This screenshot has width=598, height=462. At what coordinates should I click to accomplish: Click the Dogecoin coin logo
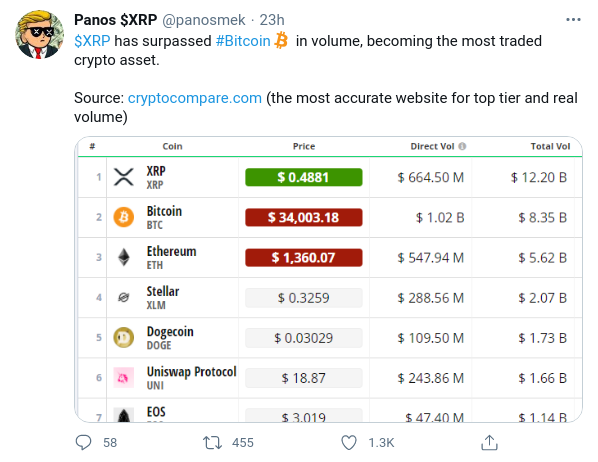[124, 338]
